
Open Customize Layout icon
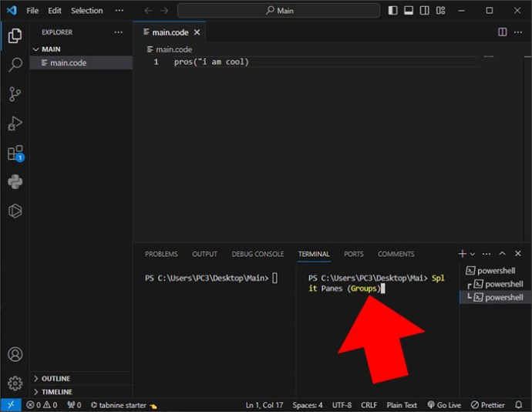440,11
